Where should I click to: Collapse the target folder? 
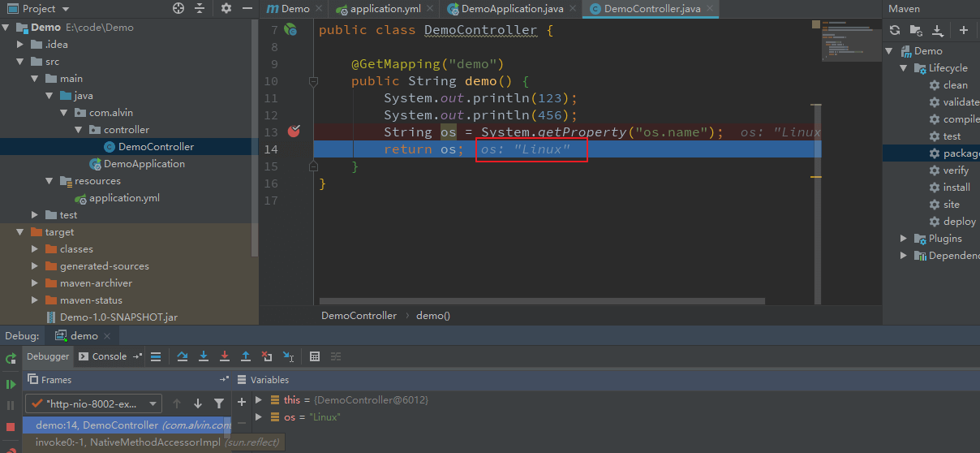pyautogui.click(x=20, y=232)
